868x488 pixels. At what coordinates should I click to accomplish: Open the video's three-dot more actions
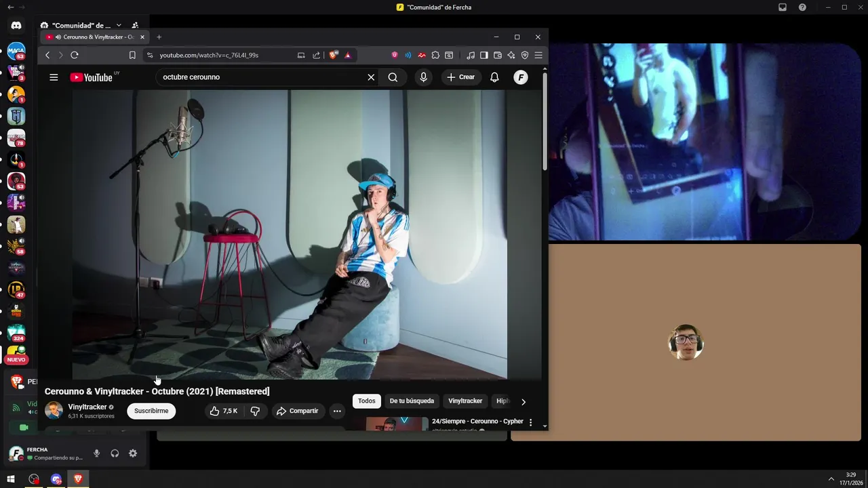click(x=337, y=411)
